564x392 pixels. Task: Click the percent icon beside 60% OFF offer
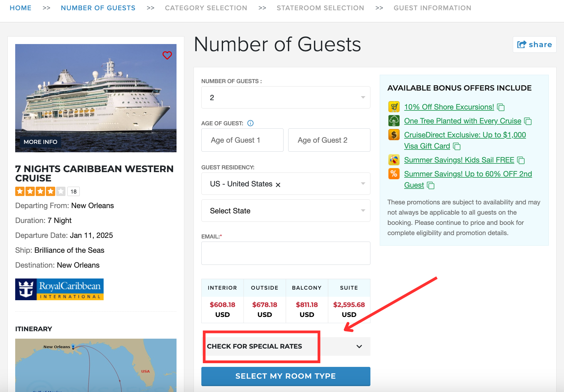393,174
